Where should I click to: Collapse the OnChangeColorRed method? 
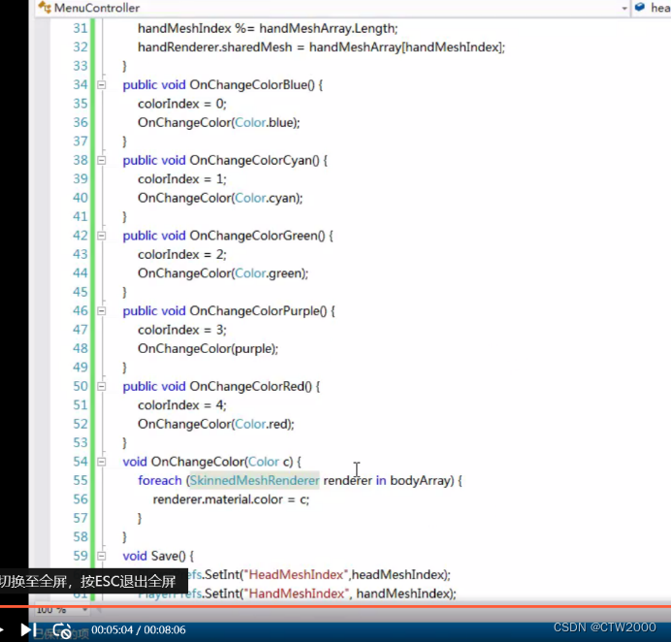click(x=102, y=387)
